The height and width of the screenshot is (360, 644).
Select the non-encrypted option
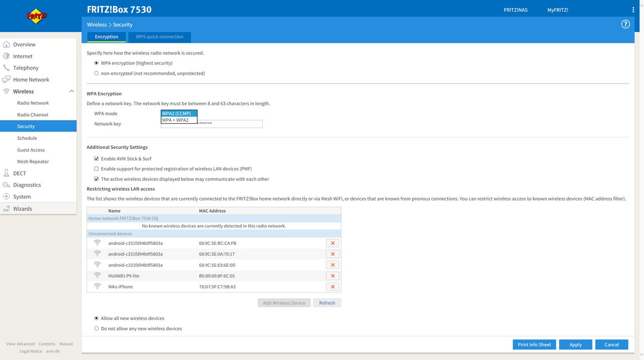click(x=97, y=73)
